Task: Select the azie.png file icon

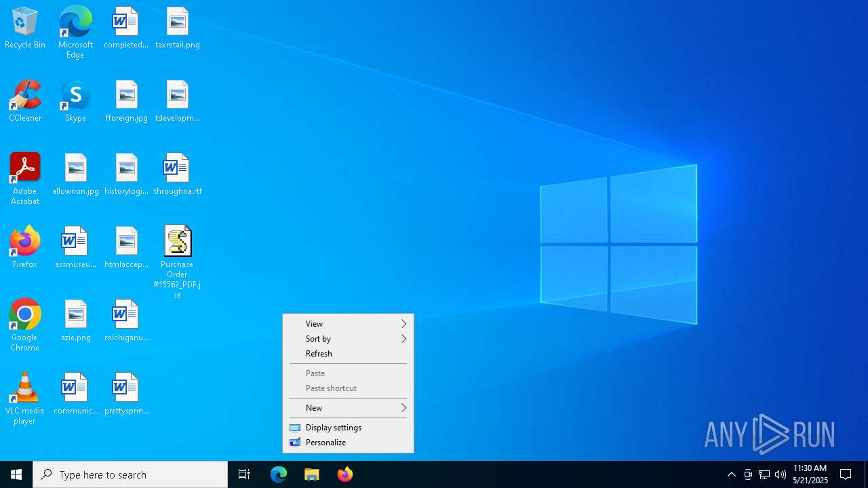Action: coord(75,321)
